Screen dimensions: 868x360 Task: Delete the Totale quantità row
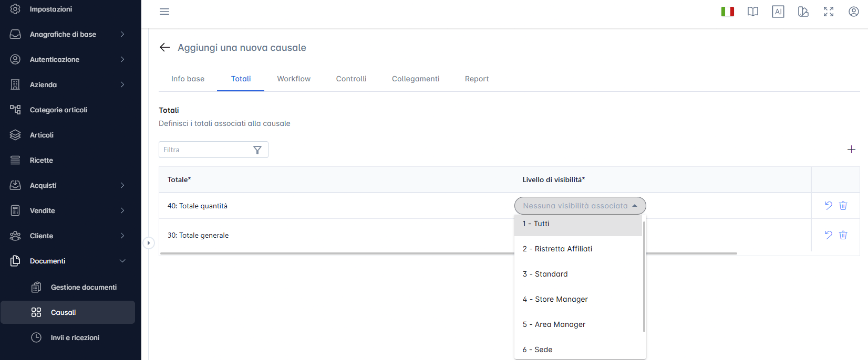pos(843,206)
